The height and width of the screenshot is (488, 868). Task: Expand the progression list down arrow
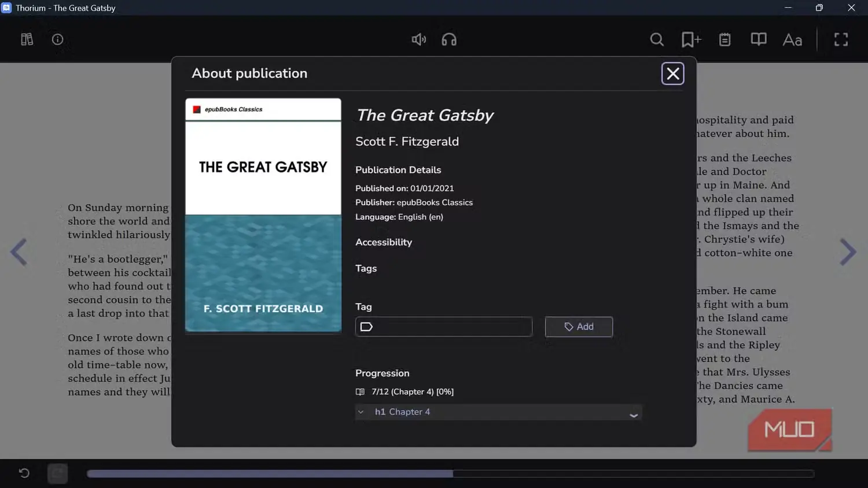[x=634, y=416]
